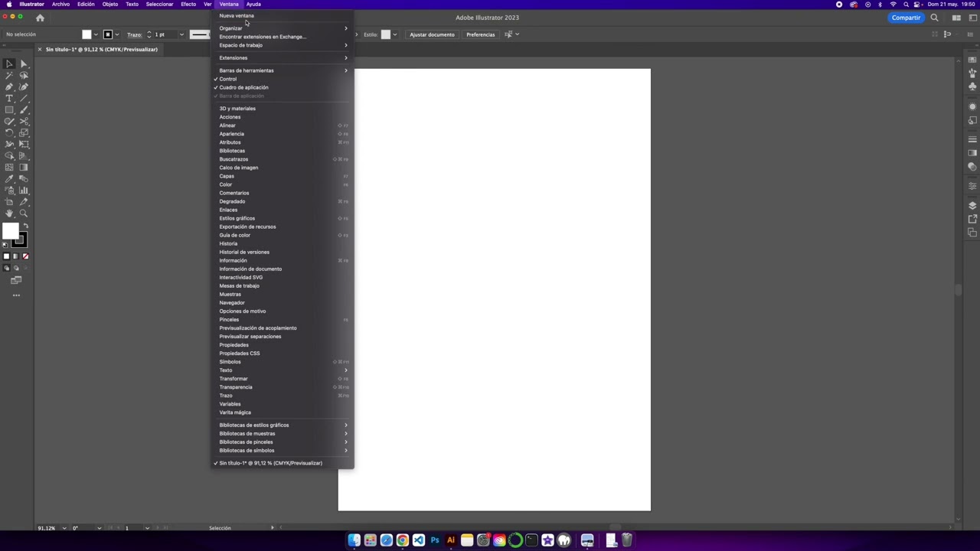The image size is (980, 551).
Task: Expand the Extensiones submenu
Action: pyautogui.click(x=282, y=58)
